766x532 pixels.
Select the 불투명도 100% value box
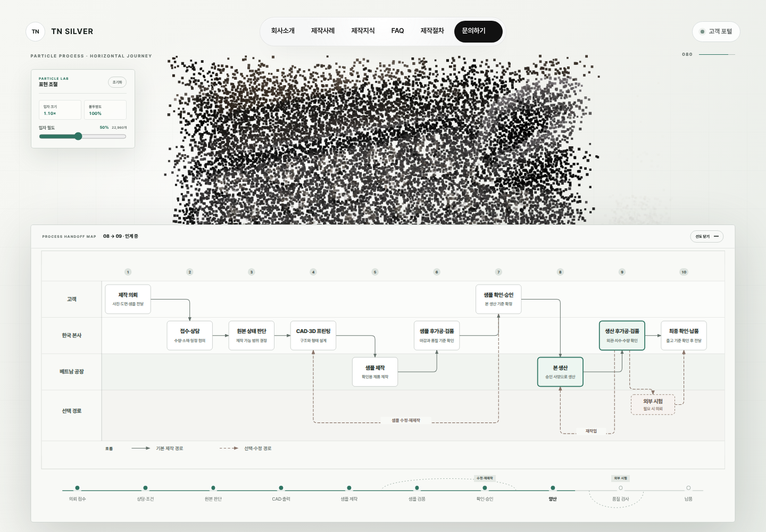105,110
